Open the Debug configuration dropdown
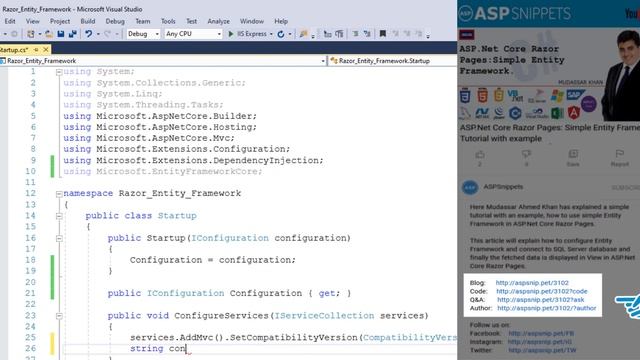 coord(143,34)
